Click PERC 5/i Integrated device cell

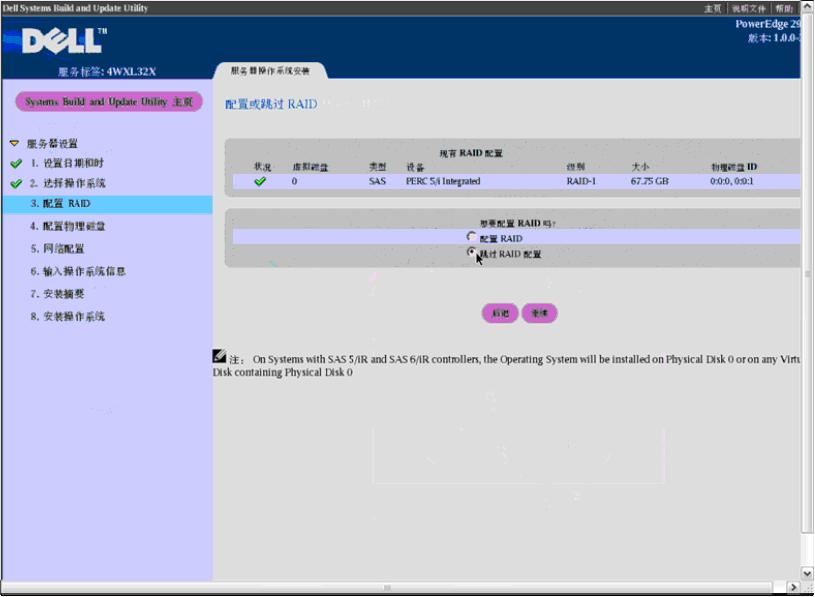point(443,181)
